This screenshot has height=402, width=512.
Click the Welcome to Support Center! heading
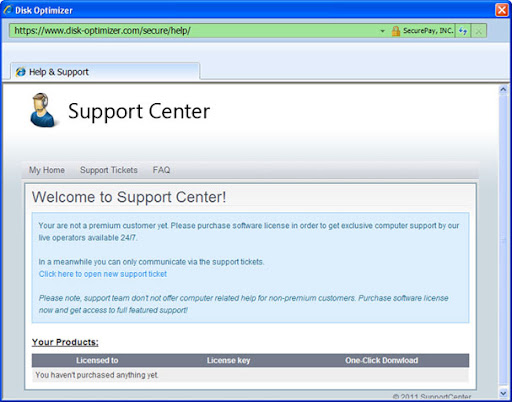click(x=129, y=197)
